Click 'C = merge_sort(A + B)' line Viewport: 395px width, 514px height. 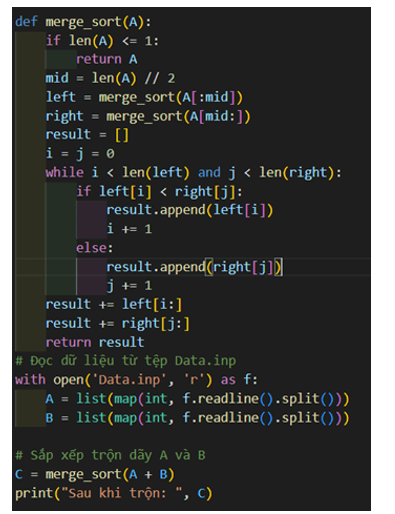(x=95, y=474)
